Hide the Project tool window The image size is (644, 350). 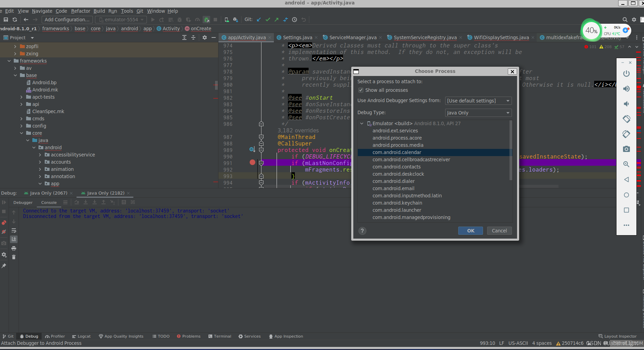(x=214, y=37)
